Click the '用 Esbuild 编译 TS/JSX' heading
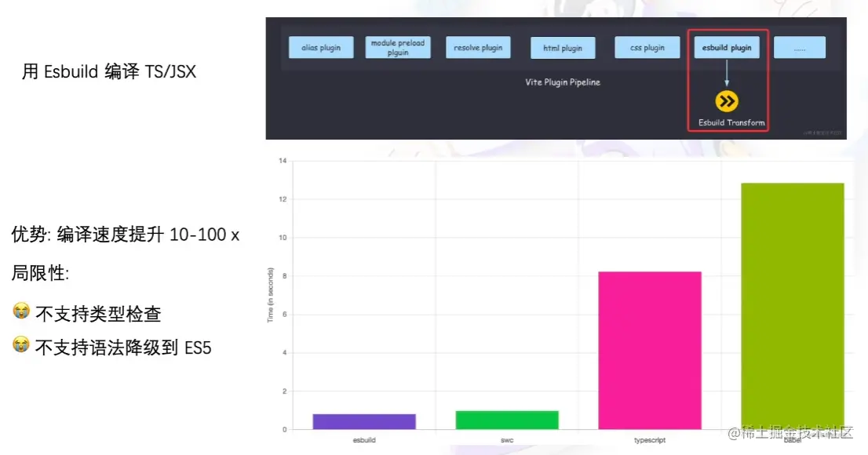 (109, 72)
